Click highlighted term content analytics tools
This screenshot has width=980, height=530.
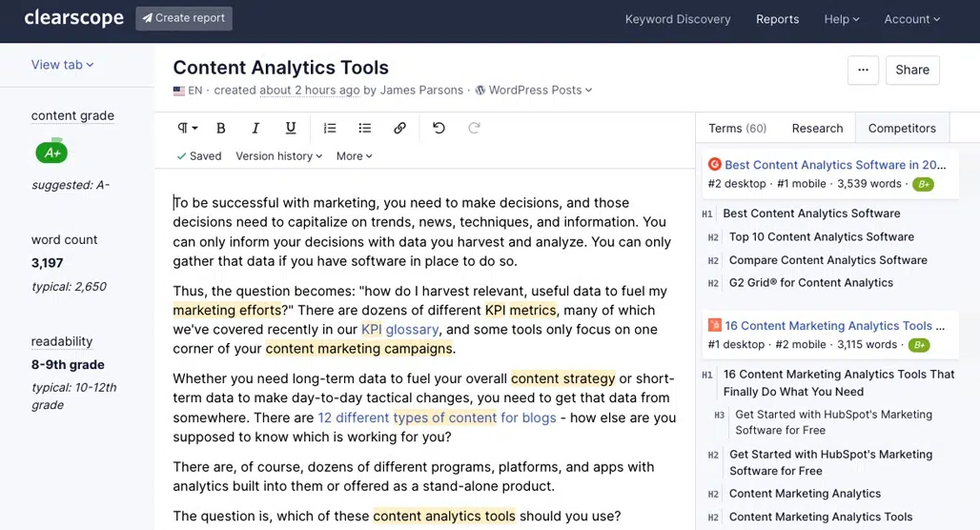pos(444,516)
